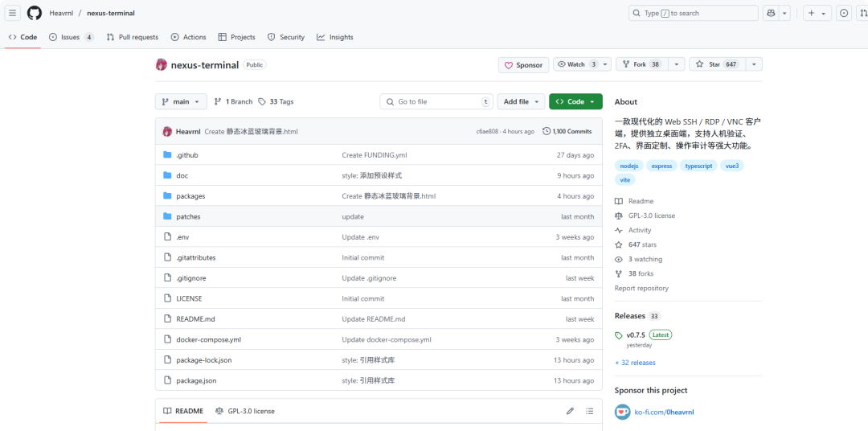Open the create new plus dropdown
This screenshot has width=868, height=431.
click(x=817, y=14)
